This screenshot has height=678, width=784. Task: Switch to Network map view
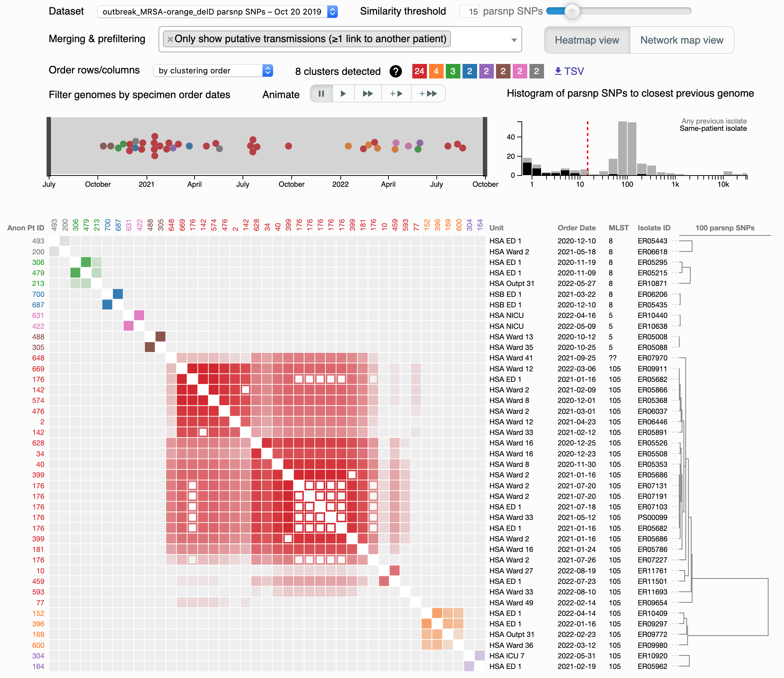[681, 40]
